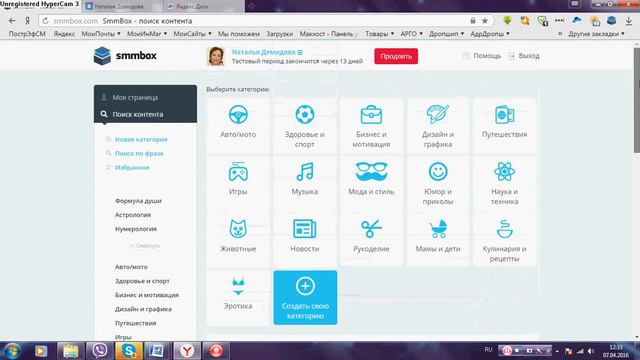Select the Путешествия passport icon

(x=504, y=115)
